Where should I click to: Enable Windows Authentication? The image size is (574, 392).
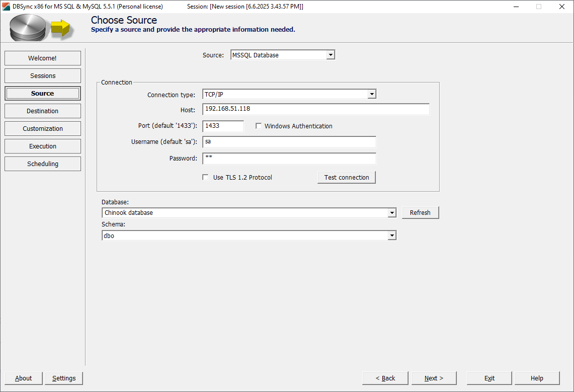259,126
